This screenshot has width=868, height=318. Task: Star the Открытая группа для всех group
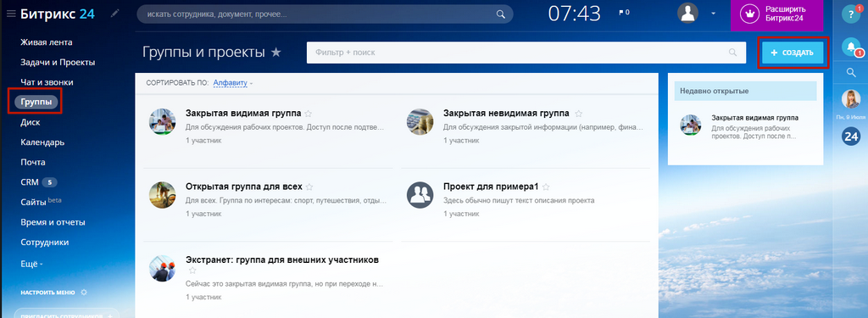tap(309, 187)
